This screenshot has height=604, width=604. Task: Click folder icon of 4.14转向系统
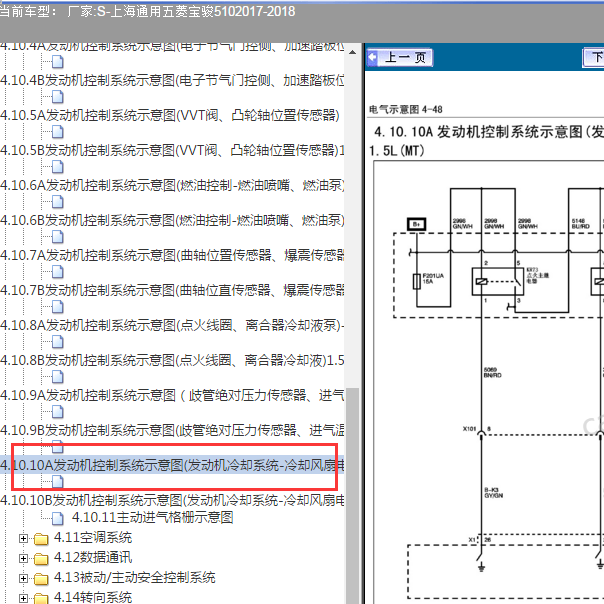[41, 599]
